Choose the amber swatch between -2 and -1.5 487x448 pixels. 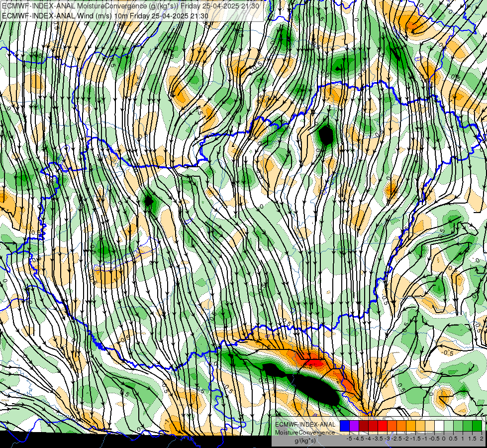[x=411, y=426]
